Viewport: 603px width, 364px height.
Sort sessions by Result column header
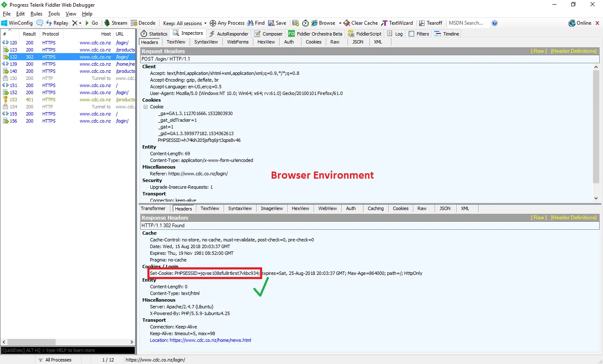(x=29, y=34)
